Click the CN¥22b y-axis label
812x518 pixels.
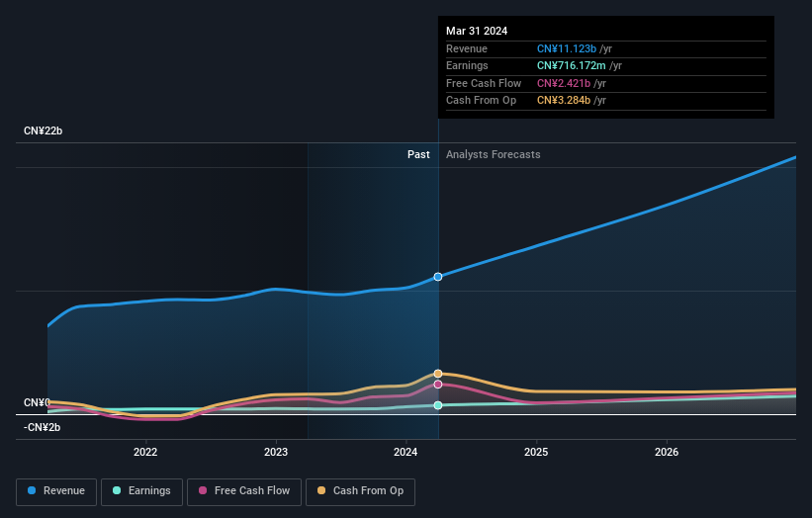43,130
